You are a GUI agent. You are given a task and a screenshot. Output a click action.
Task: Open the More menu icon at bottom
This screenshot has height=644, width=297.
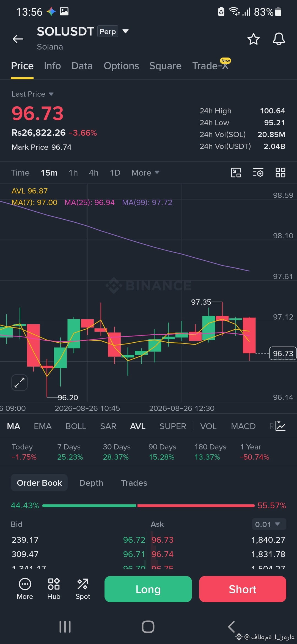click(x=25, y=589)
